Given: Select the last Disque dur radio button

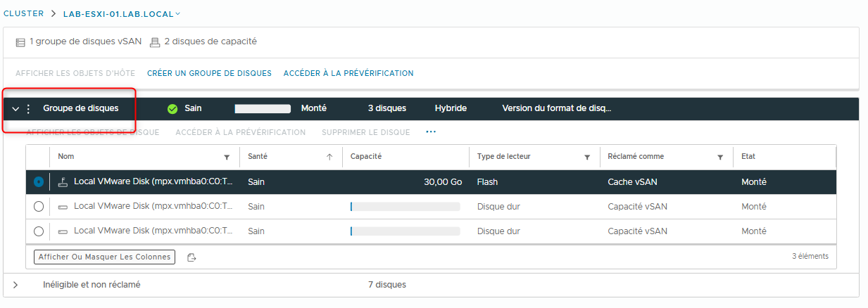Looking at the screenshot, I should (38, 231).
